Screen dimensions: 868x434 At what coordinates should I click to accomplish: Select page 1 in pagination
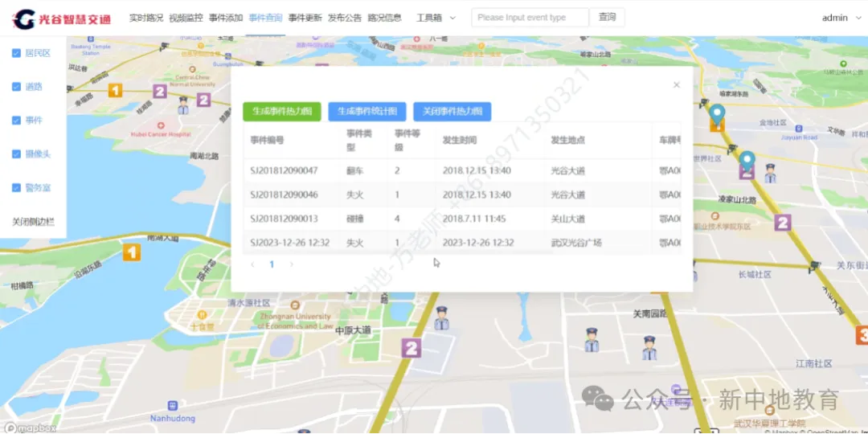coord(272,264)
